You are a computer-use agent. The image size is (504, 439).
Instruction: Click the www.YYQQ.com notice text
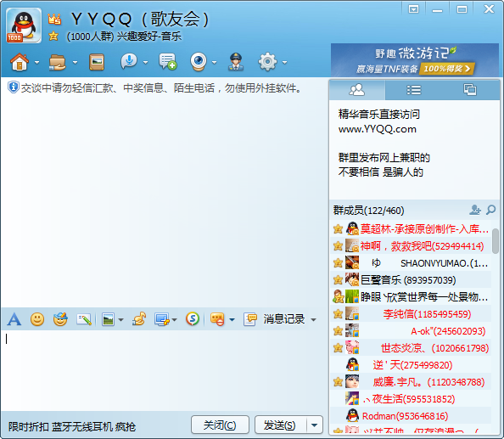point(377,129)
